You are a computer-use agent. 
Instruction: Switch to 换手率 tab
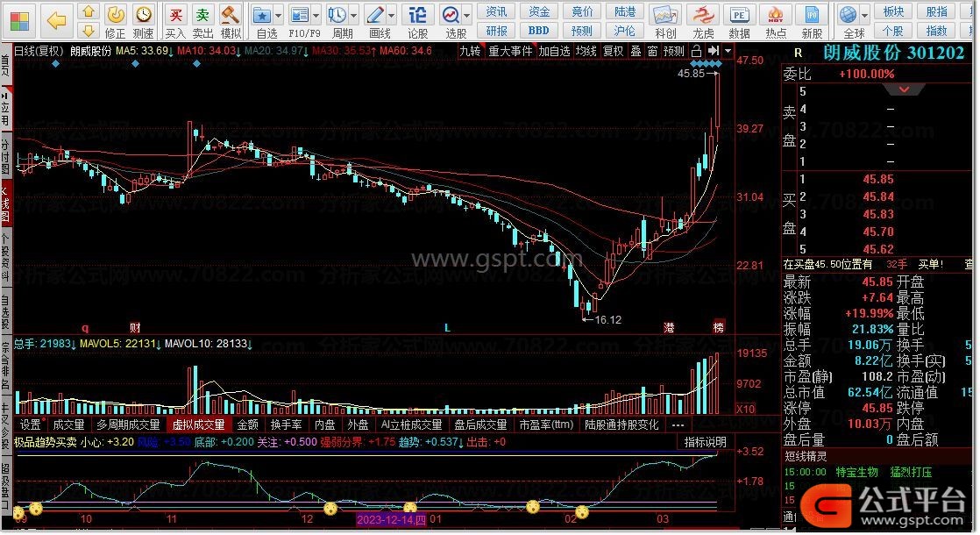point(287,425)
